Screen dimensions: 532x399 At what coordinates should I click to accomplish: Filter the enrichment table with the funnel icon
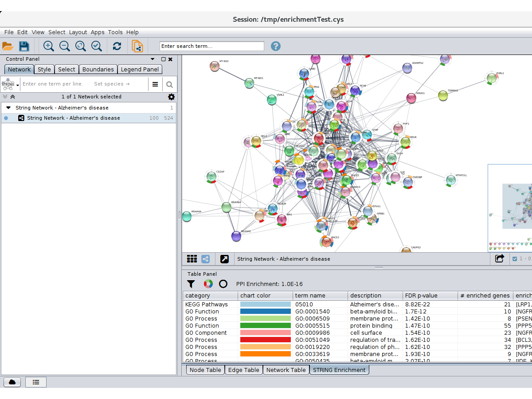pos(191,284)
